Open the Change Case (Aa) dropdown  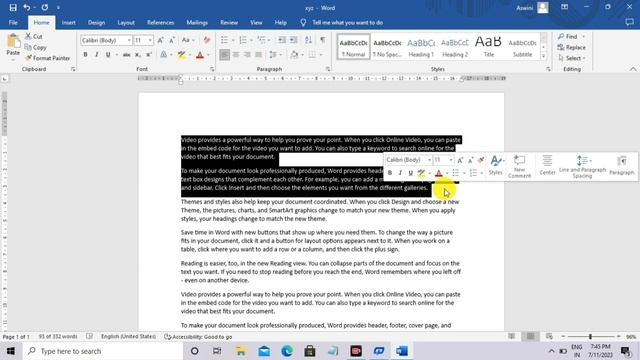pos(188,40)
